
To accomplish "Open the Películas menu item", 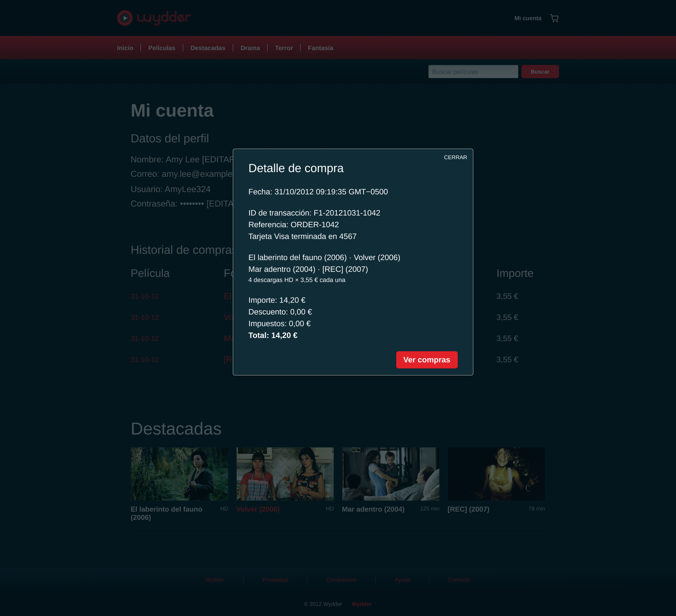I will coord(162,48).
